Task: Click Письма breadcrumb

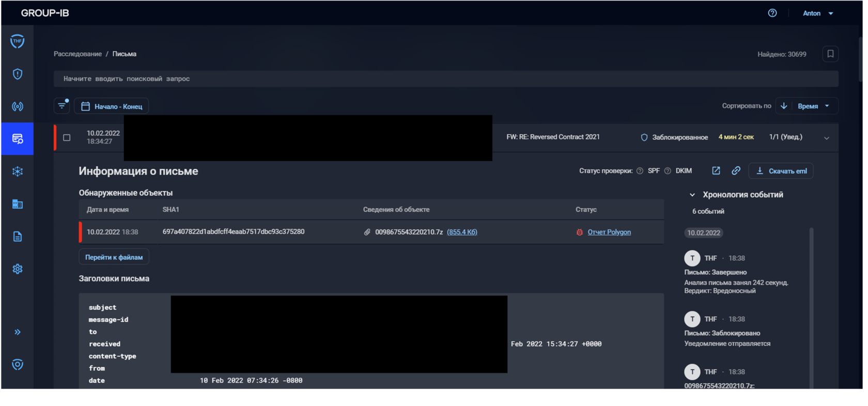Action: point(125,54)
